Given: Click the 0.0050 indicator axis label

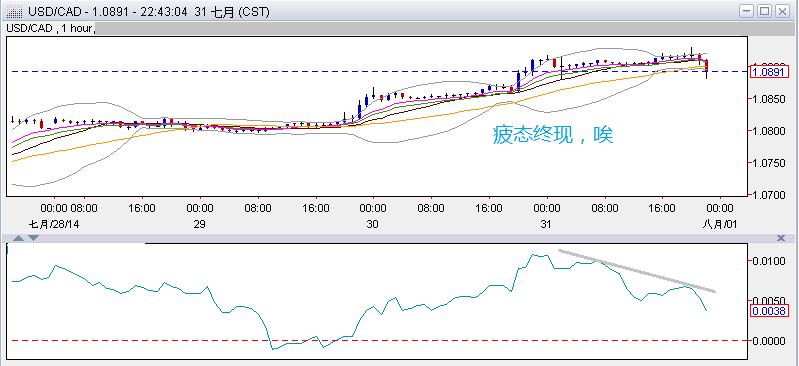Looking at the screenshot, I should [x=768, y=300].
